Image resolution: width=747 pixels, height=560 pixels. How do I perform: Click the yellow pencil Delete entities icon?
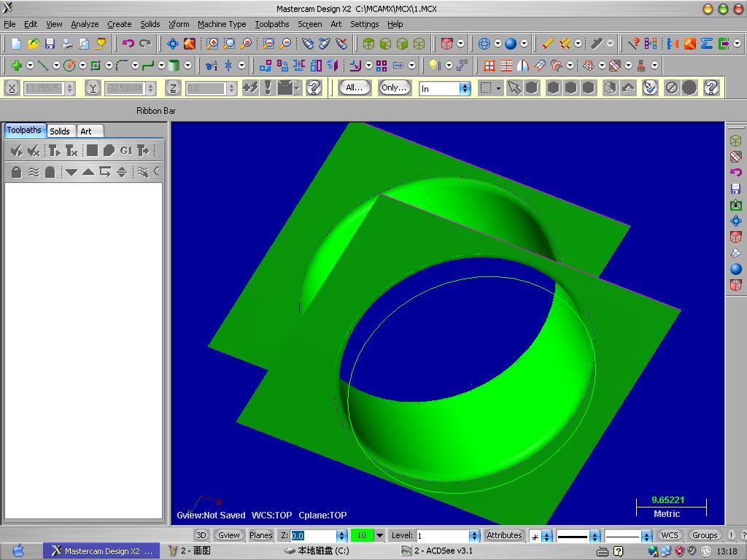547,44
